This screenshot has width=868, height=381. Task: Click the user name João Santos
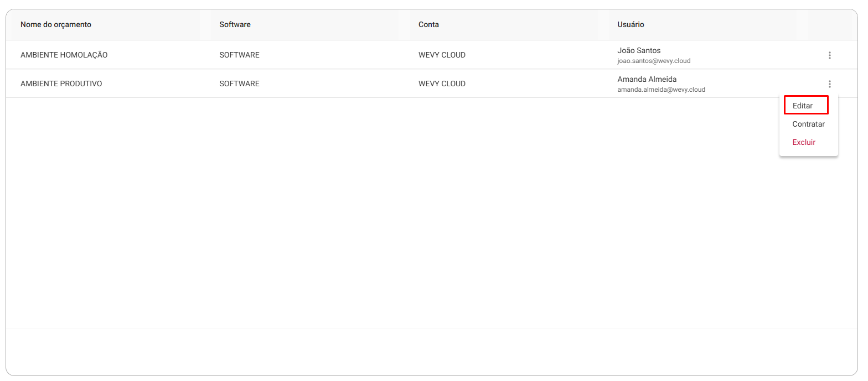[x=639, y=50]
